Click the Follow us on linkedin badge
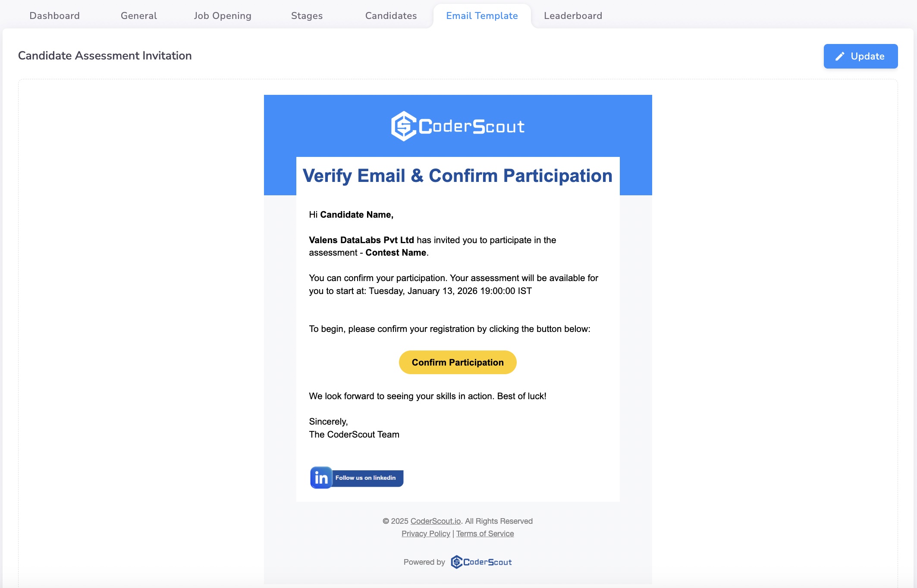 366,478
